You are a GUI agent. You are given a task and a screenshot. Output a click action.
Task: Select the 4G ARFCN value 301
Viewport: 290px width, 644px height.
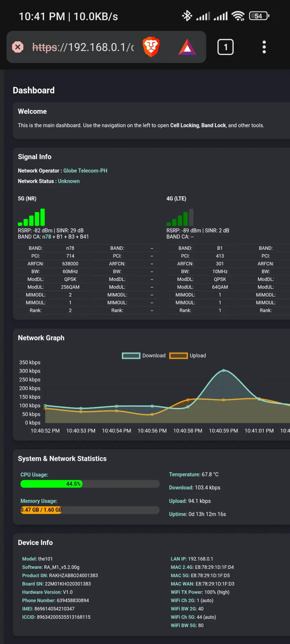[x=220, y=264]
